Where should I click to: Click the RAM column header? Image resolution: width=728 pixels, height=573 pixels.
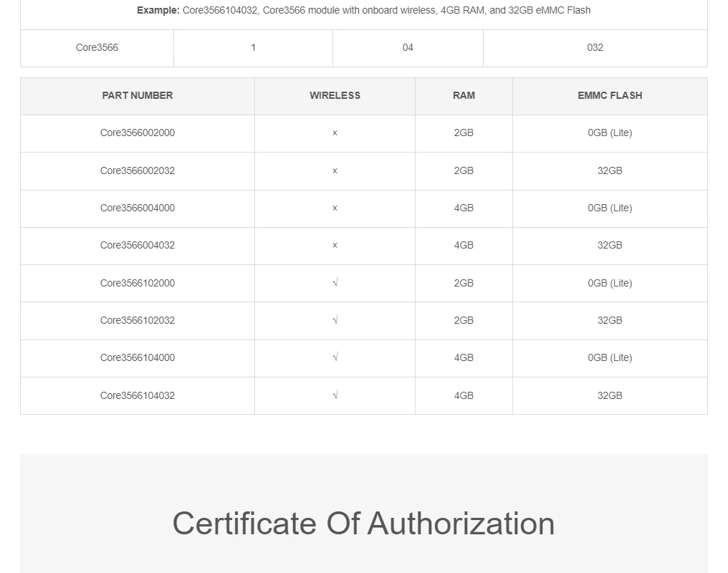tap(464, 95)
